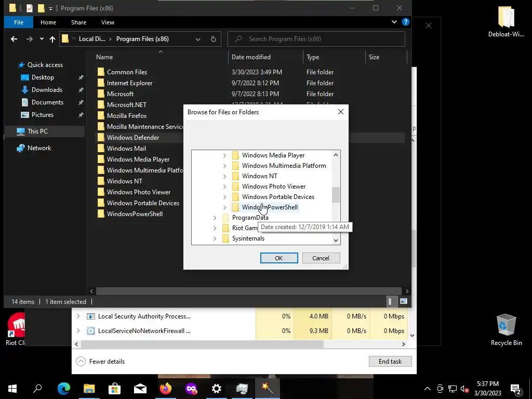Show hidden system tray icons
This screenshot has height=399, width=532.
point(428,389)
